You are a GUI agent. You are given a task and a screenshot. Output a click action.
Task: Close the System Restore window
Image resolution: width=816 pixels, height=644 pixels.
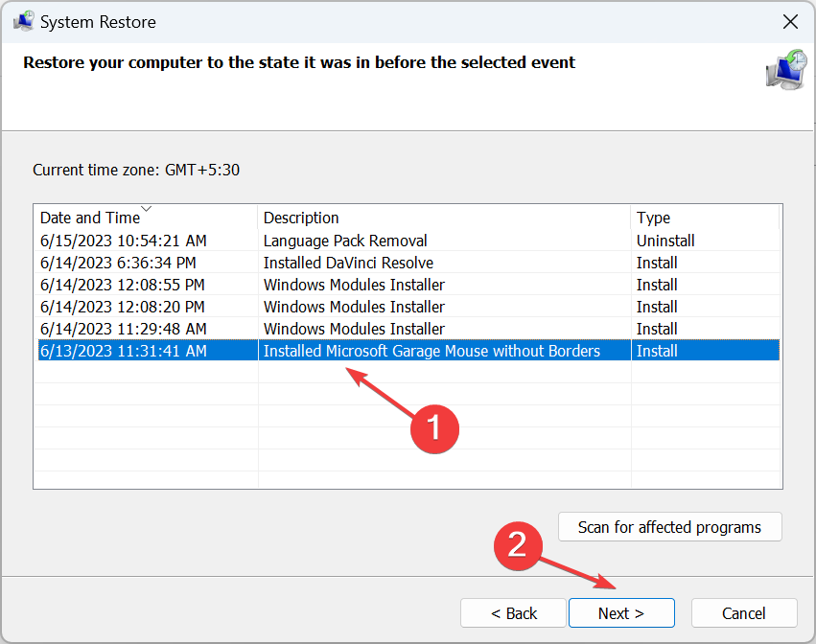pyautogui.click(x=790, y=21)
